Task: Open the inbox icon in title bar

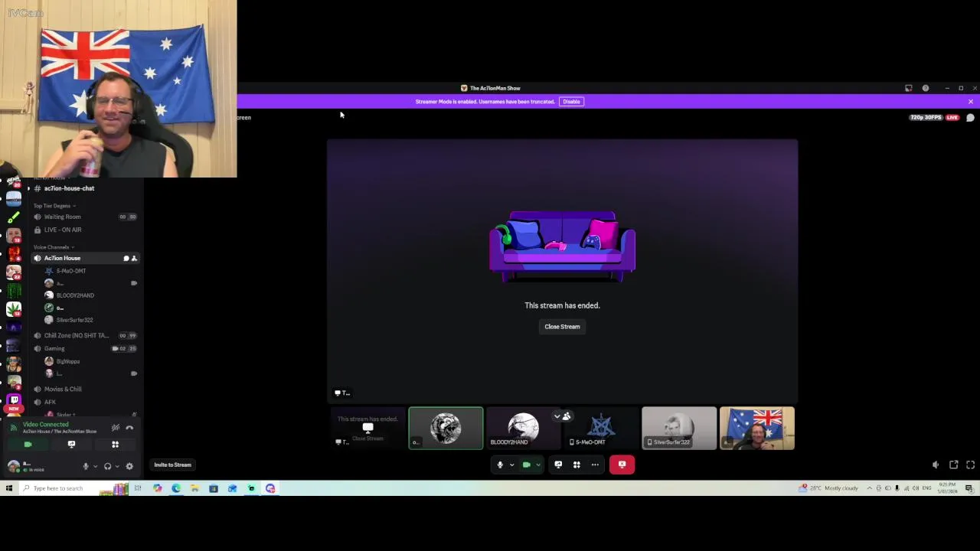Action: (909, 88)
